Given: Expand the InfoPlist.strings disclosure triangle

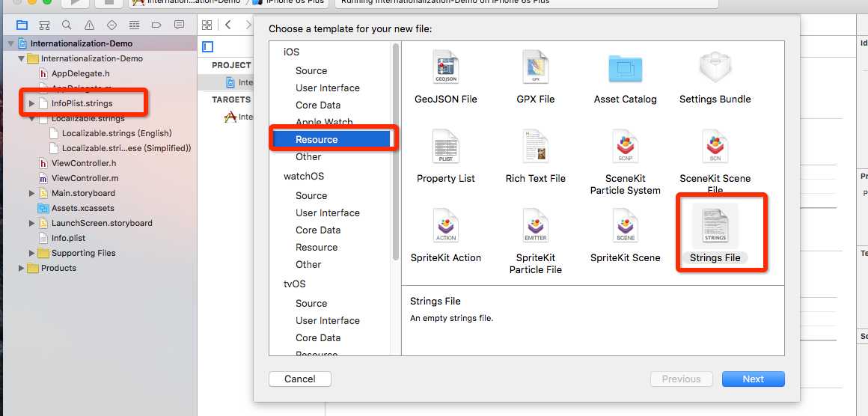Looking at the screenshot, I should tap(31, 103).
